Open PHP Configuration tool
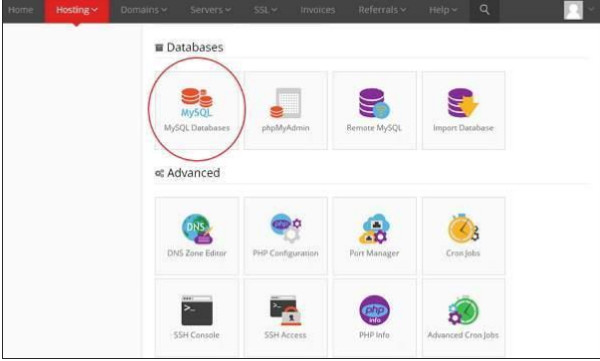Image resolution: width=600 pixels, height=361 pixels. tap(285, 236)
